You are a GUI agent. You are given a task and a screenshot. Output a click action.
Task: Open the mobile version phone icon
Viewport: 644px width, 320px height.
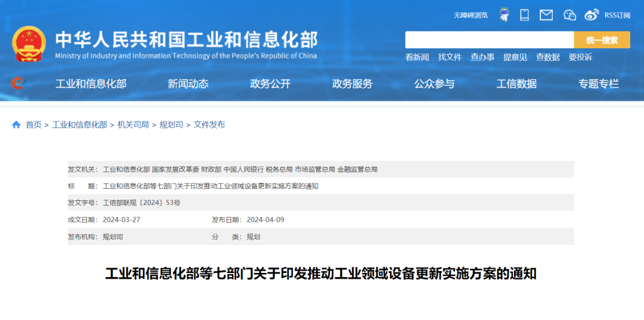point(524,15)
